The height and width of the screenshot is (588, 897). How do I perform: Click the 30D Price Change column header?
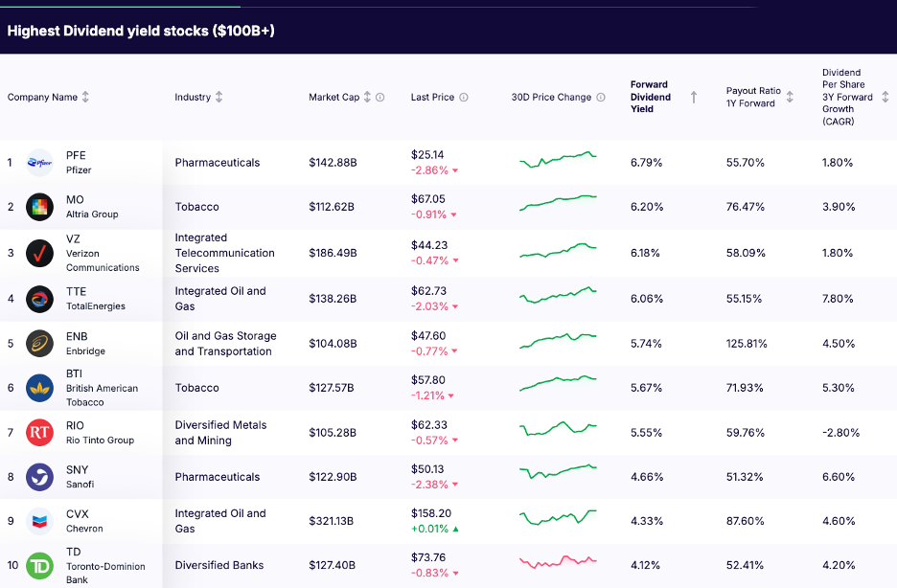[x=551, y=97]
